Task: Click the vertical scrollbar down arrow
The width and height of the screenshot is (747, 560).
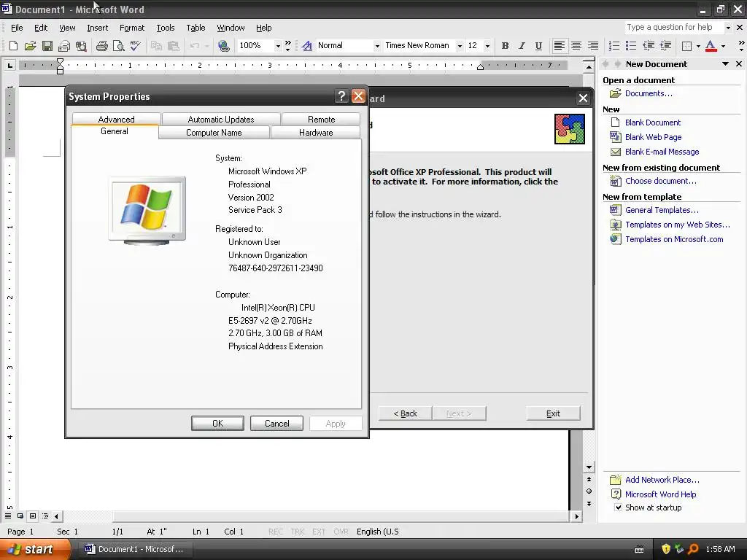Action: 589,467
